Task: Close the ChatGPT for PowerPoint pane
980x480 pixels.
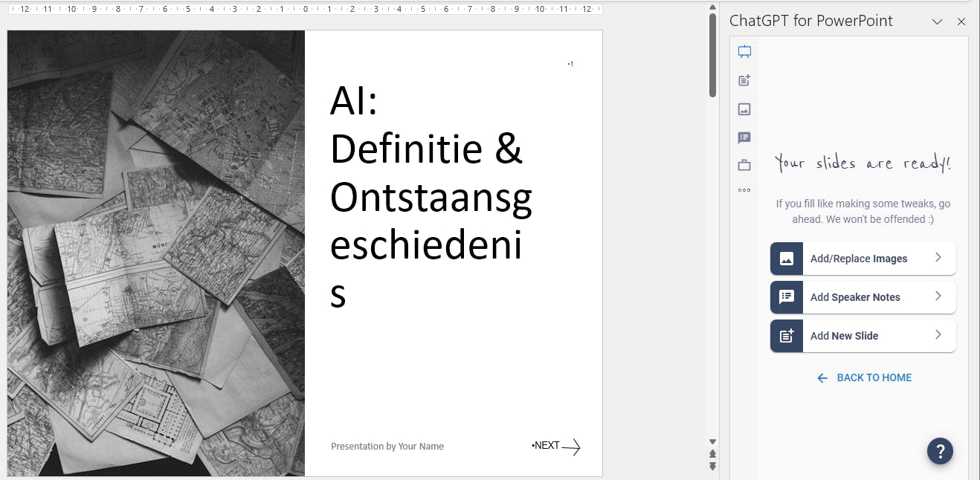Action: click(x=961, y=22)
